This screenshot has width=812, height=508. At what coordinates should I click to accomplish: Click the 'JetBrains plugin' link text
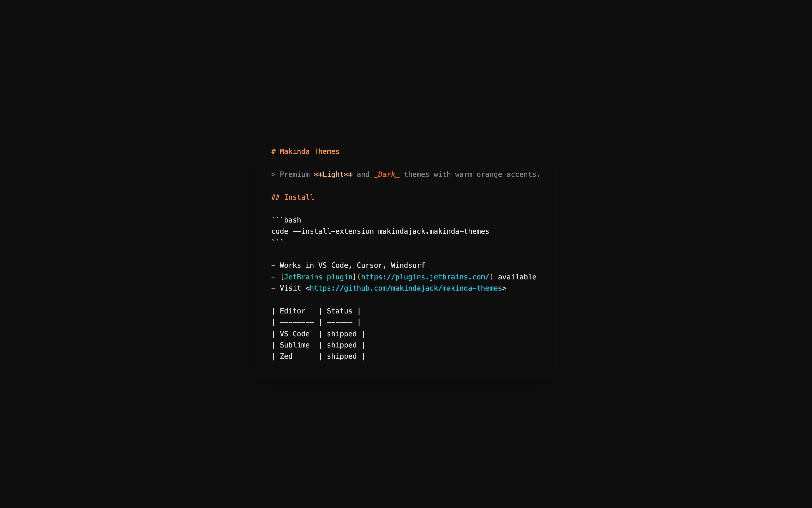(318, 277)
